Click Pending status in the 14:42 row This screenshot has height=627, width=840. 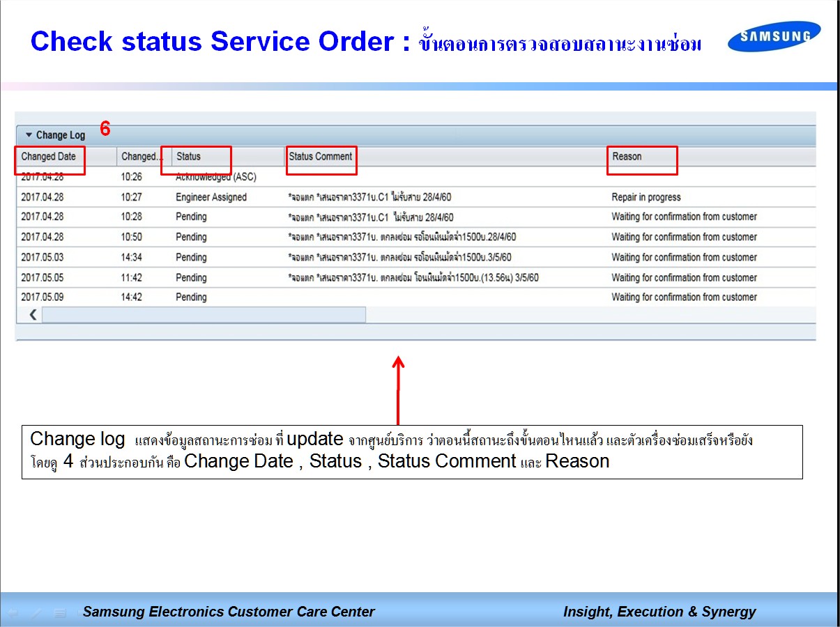(x=191, y=297)
